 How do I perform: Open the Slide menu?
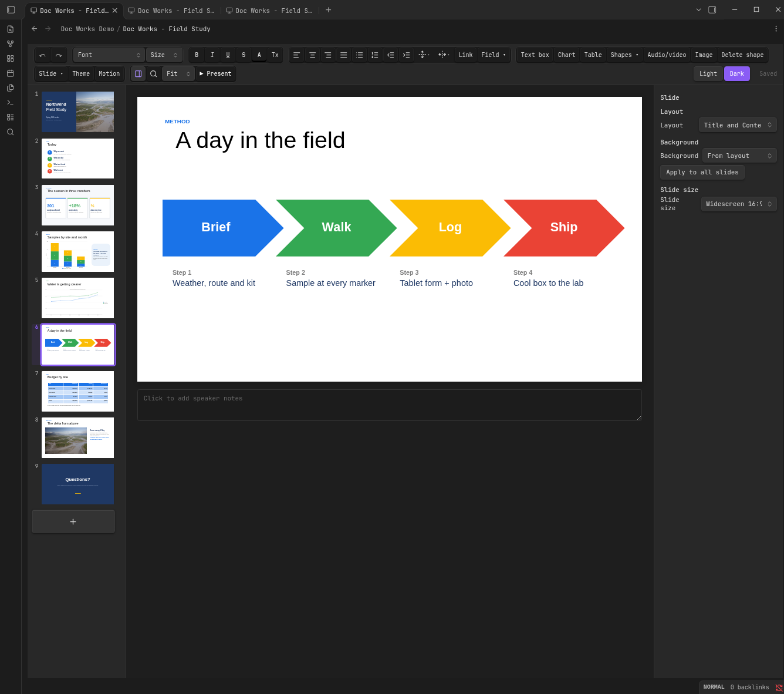pyautogui.click(x=50, y=74)
